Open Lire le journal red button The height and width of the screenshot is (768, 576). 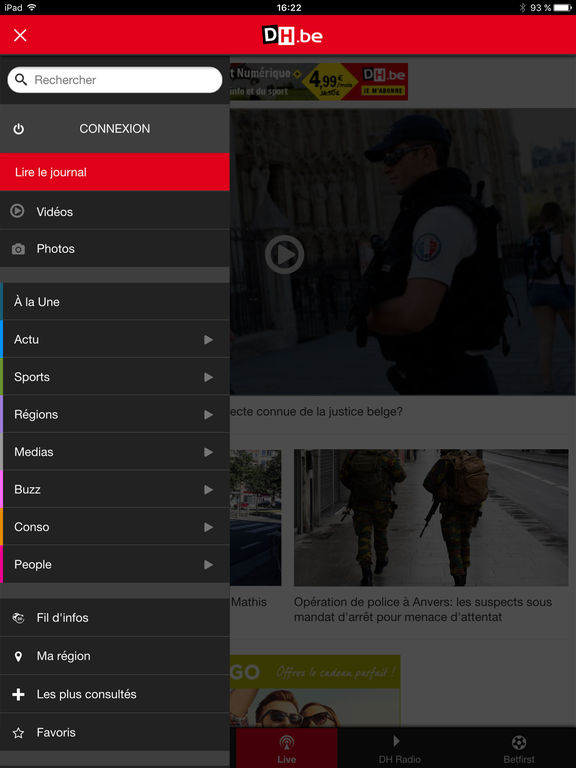[115, 172]
